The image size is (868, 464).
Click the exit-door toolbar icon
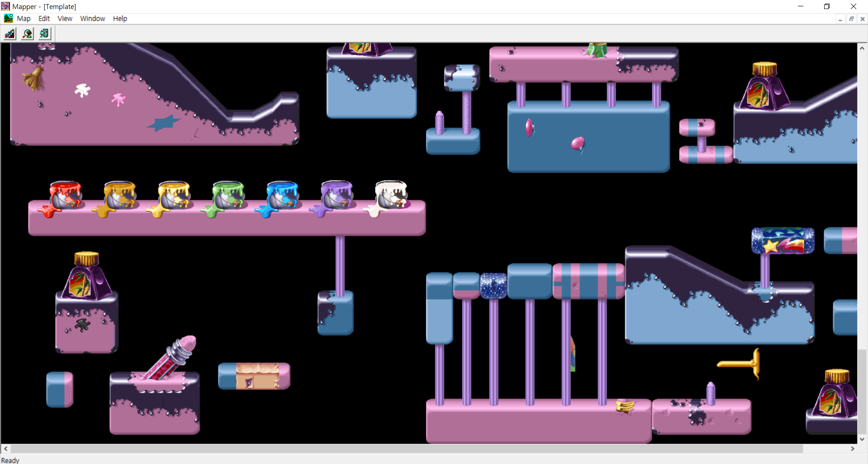[45, 33]
